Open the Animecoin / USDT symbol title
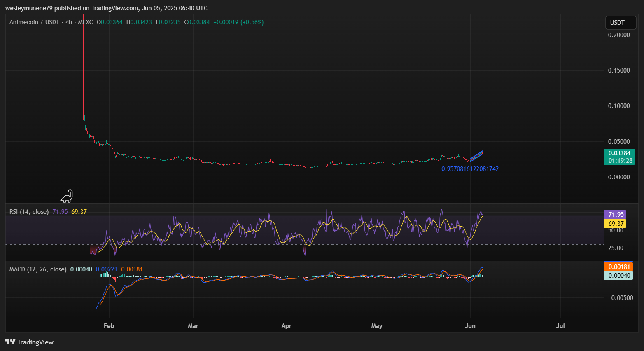Screen dimensions: 644x351 (34, 22)
